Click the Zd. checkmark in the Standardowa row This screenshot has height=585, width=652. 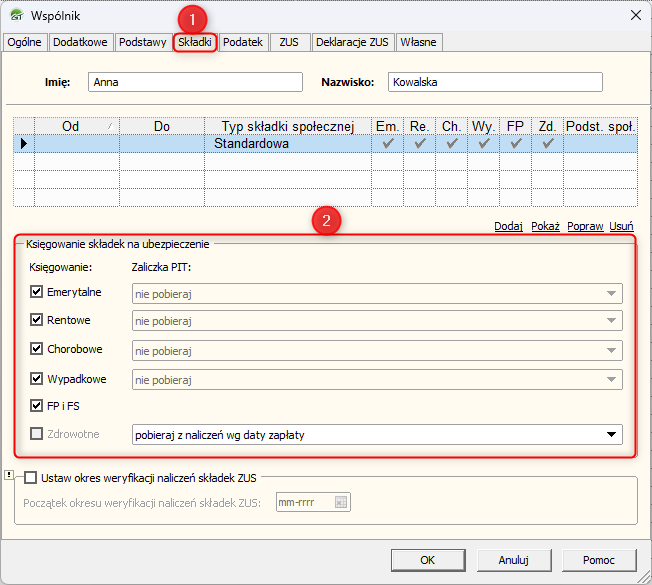click(x=547, y=144)
